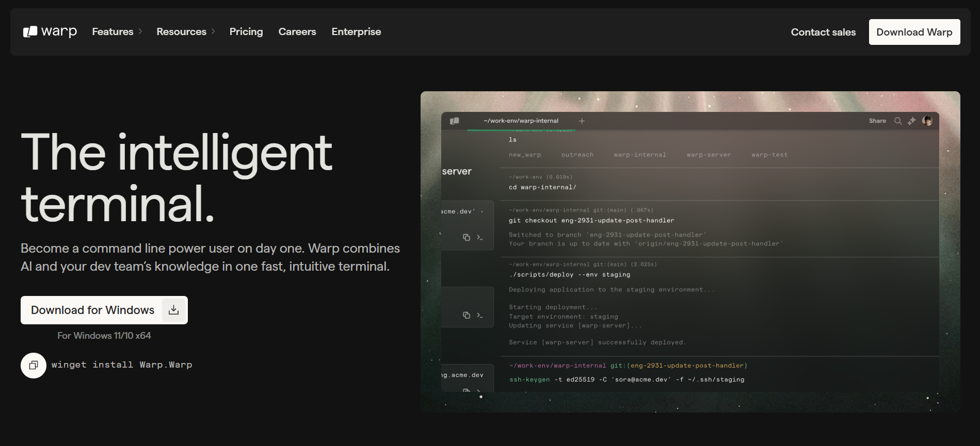
Task: Copy icon in the middle sidebar card
Action: [467, 315]
